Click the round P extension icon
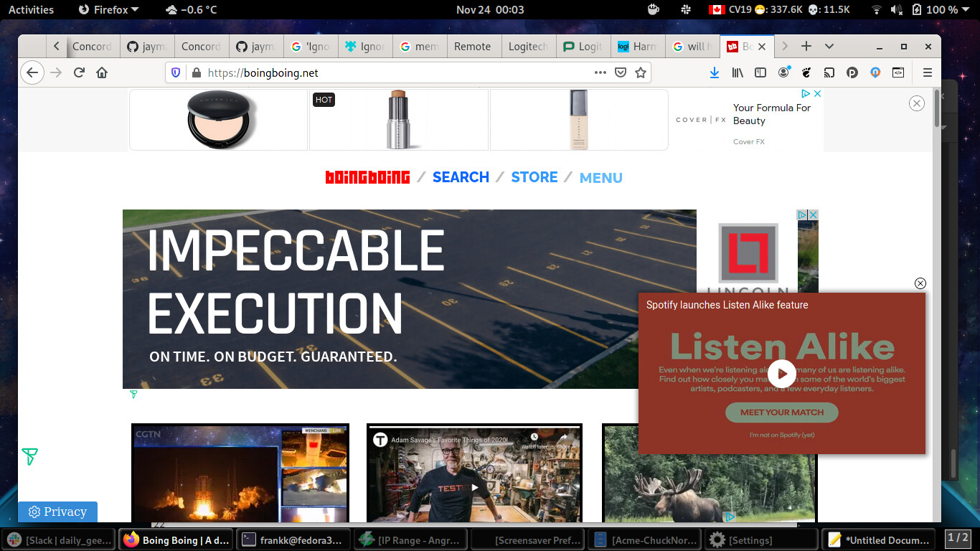980x551 pixels. pyautogui.click(x=852, y=72)
